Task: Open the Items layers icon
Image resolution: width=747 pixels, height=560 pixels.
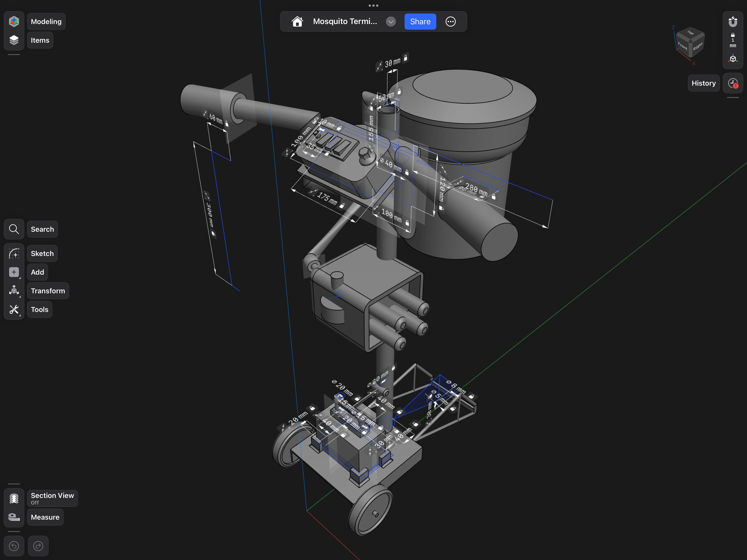Action: (14, 40)
